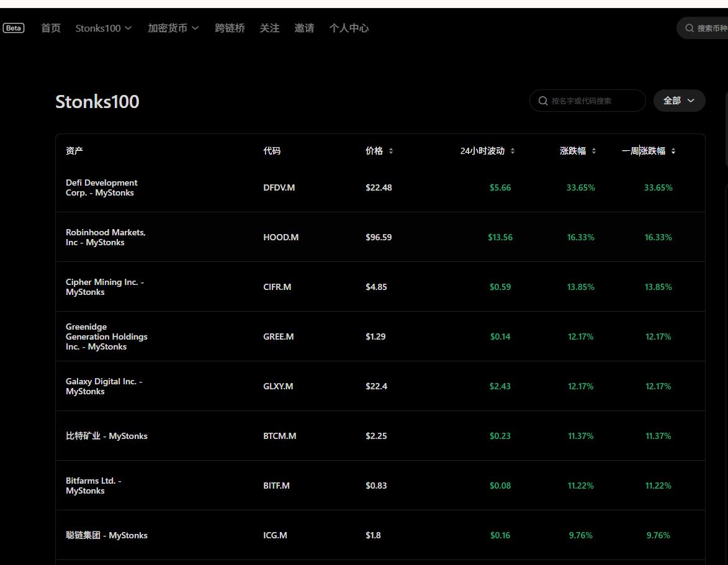Open Bitfarms Ltd. - MyStonks row

click(380, 486)
